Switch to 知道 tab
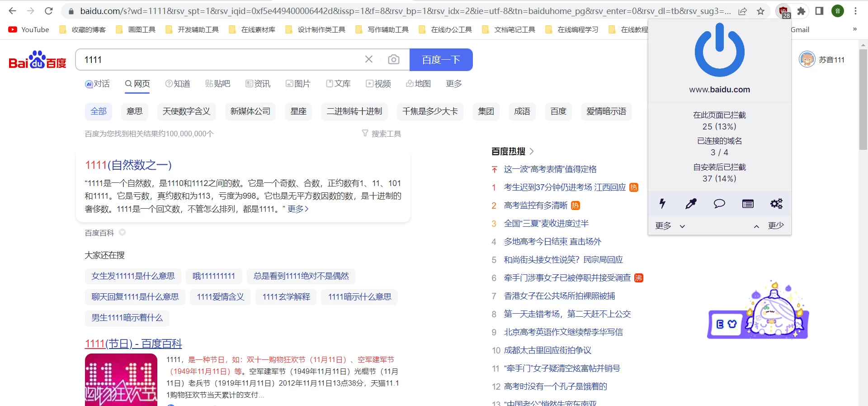 (178, 84)
